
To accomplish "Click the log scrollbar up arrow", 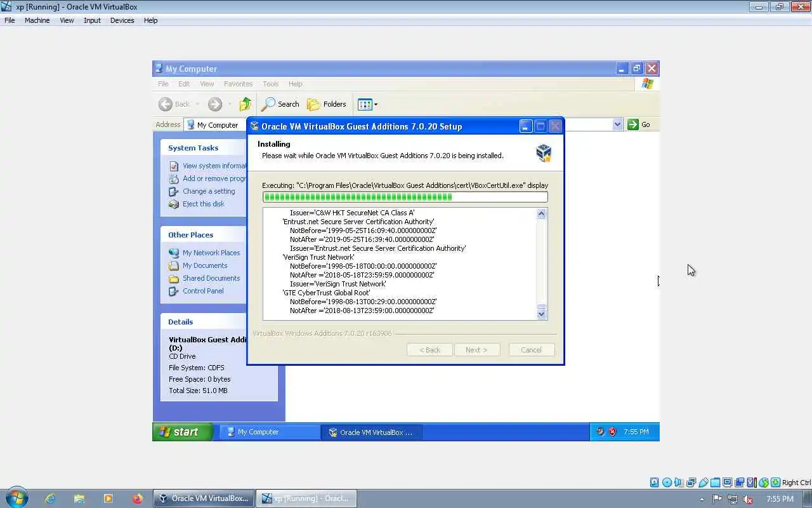I will coord(541,214).
